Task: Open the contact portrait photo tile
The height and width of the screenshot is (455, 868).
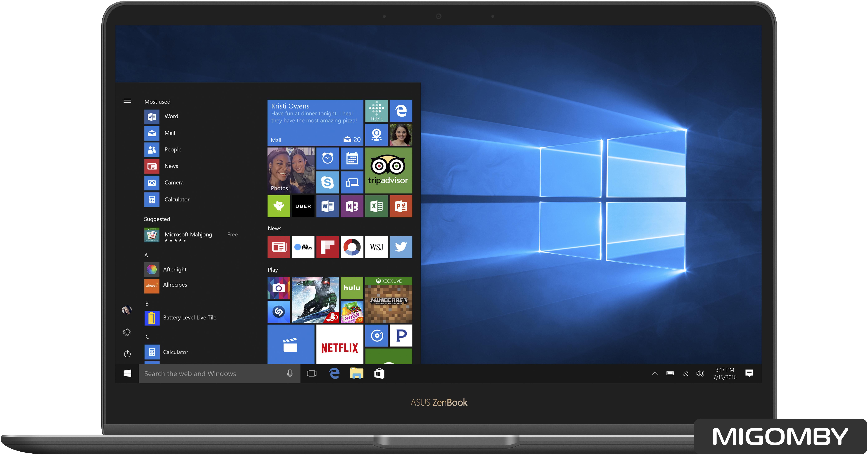Action: (401, 135)
